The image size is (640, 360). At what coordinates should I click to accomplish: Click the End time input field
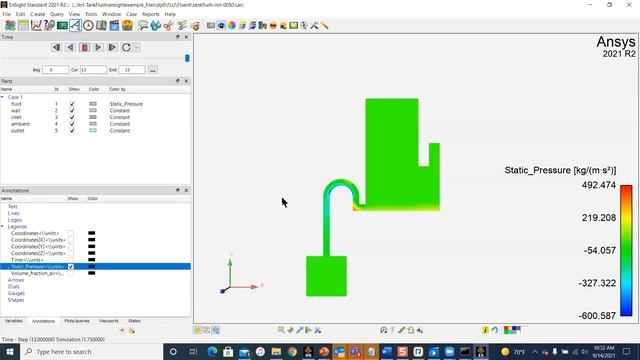[x=132, y=70]
